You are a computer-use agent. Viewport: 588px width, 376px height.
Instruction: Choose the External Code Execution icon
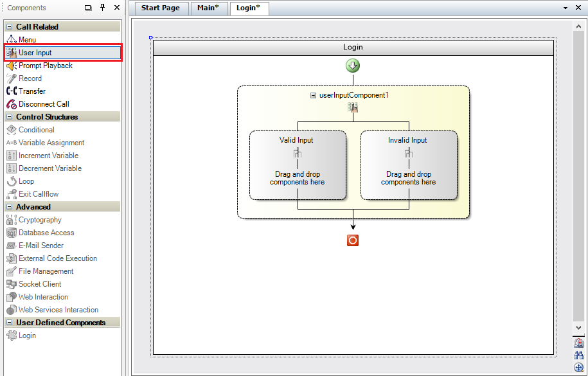click(12, 258)
